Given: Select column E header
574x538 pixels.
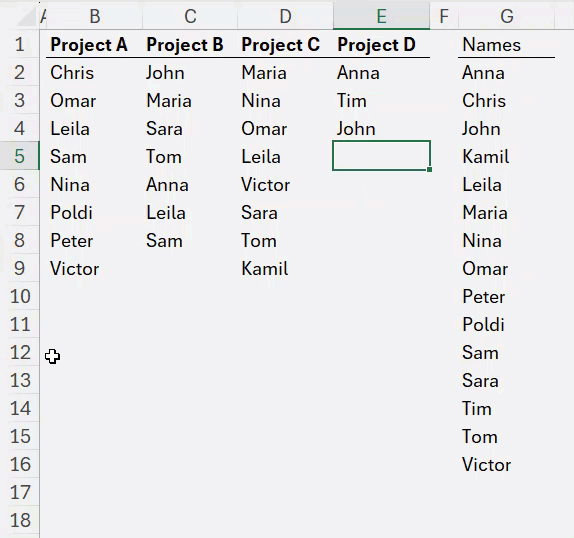Looking at the screenshot, I should click(x=381, y=16).
